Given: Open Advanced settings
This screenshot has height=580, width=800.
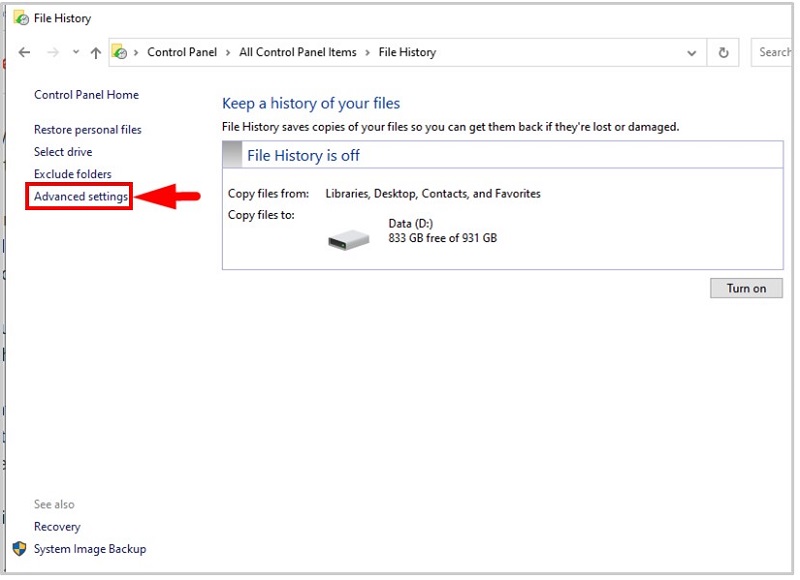Looking at the screenshot, I should 80,197.
